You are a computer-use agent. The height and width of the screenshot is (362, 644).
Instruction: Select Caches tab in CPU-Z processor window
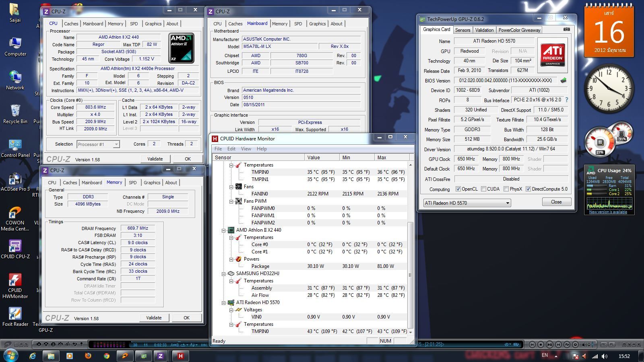pyautogui.click(x=71, y=24)
